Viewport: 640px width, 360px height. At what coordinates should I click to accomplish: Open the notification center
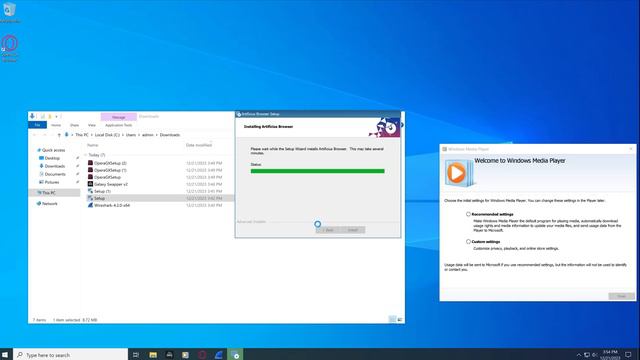[628, 355]
